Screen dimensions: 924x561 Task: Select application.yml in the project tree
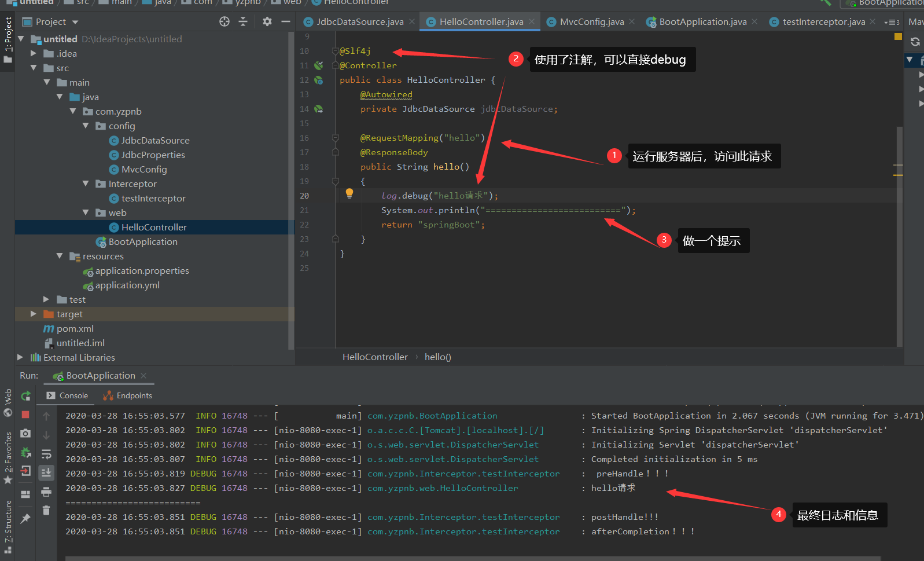click(127, 285)
